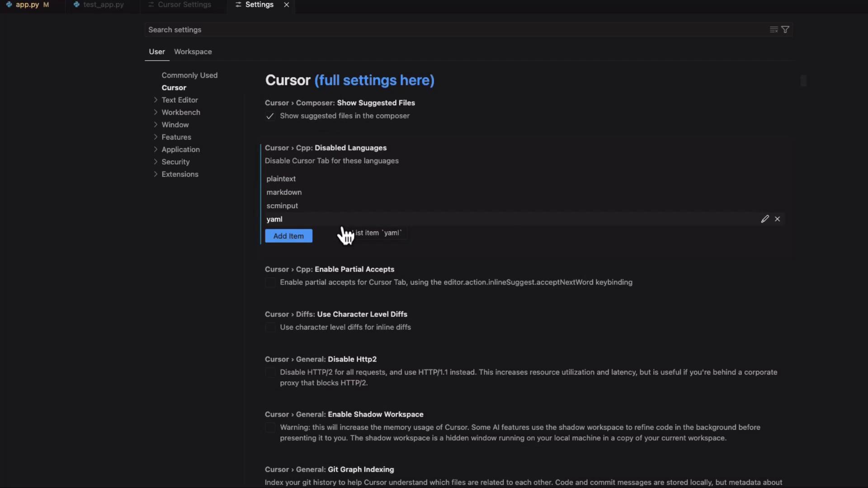
Task: Remove the yaml list item
Action: pyautogui.click(x=777, y=219)
